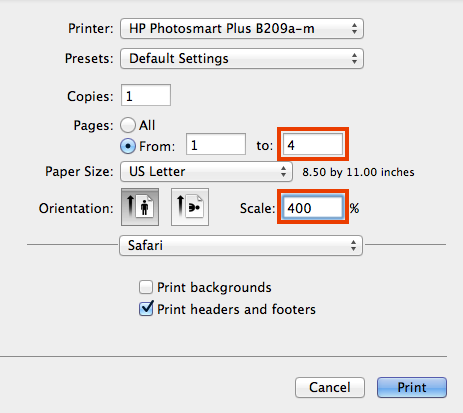The width and height of the screenshot is (463, 413).
Task: Open the Default Settings presets dropdown
Action: 242,59
